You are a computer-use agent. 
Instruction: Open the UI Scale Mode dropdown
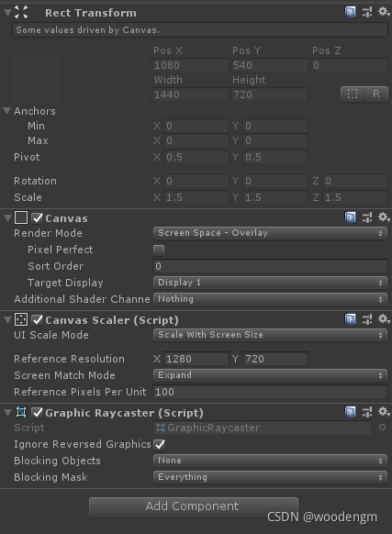point(270,335)
